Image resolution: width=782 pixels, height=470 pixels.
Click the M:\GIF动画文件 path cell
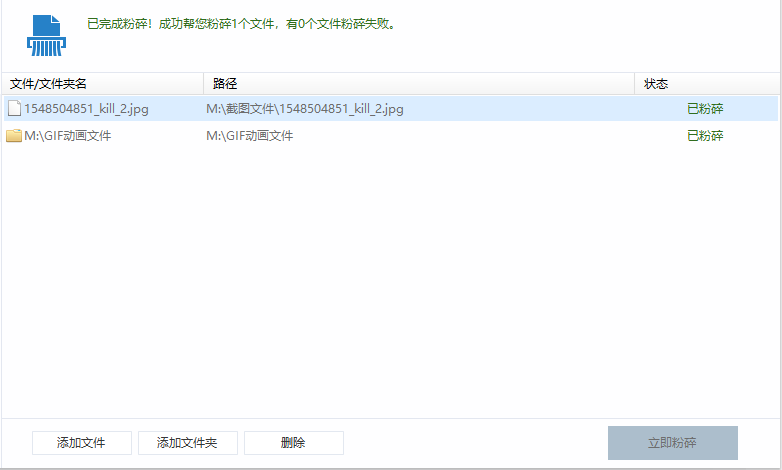249,136
